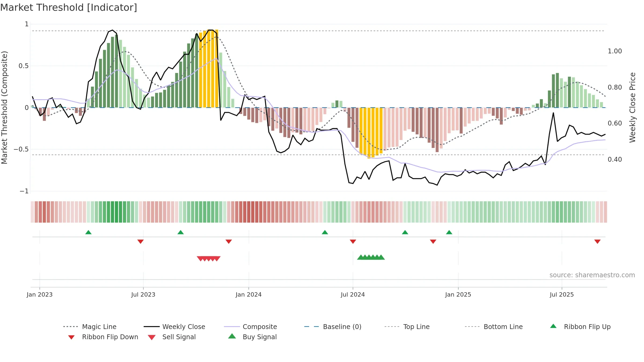
Task: Click the Jul 2025 axis label
Action: pos(562,294)
